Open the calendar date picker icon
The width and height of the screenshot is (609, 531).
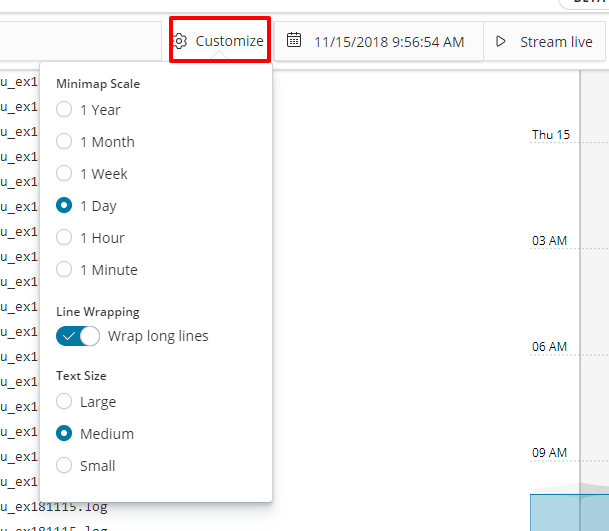pos(294,40)
